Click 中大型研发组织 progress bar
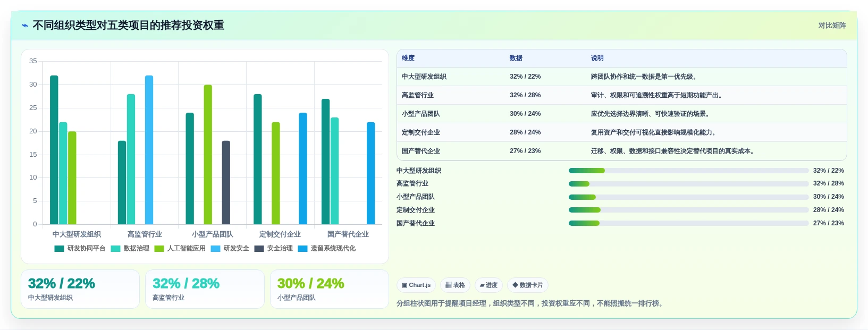 pyautogui.click(x=688, y=171)
